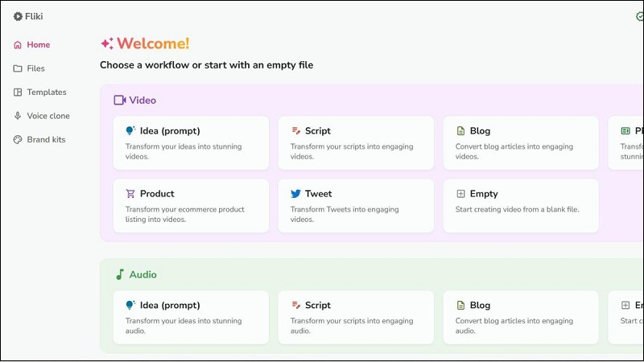Click the Voice clone microphone icon

coord(18,116)
